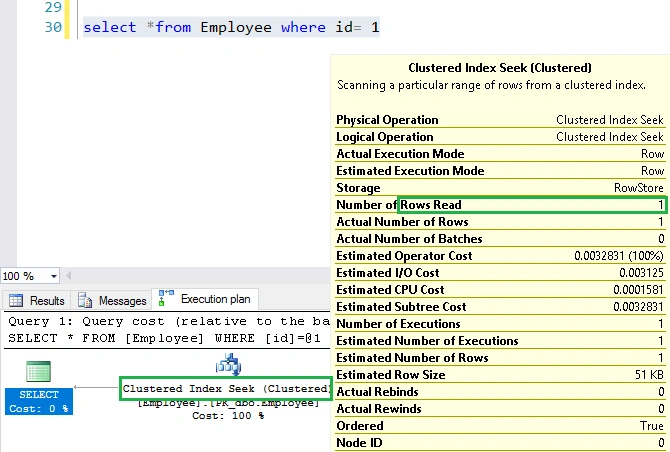Click the Estimated Number of Executions row
The image size is (670, 452).
click(500, 341)
